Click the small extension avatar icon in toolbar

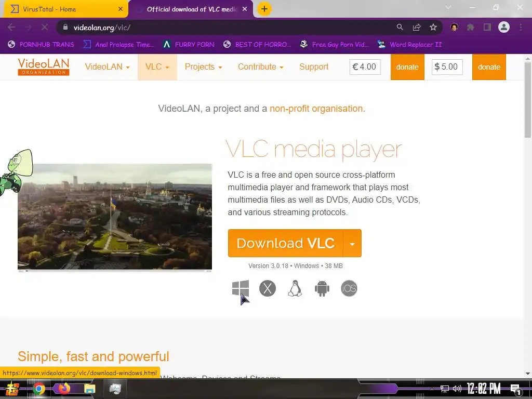coord(454,28)
